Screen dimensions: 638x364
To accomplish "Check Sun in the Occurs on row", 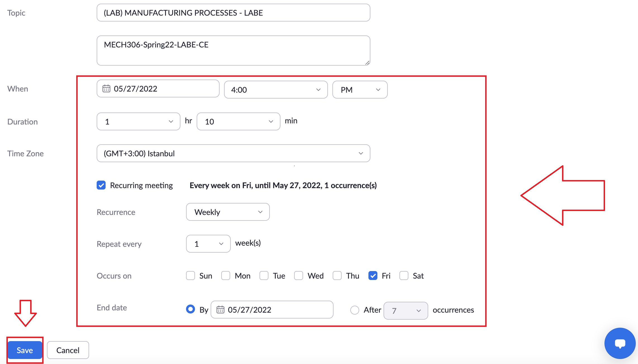I will pos(190,276).
